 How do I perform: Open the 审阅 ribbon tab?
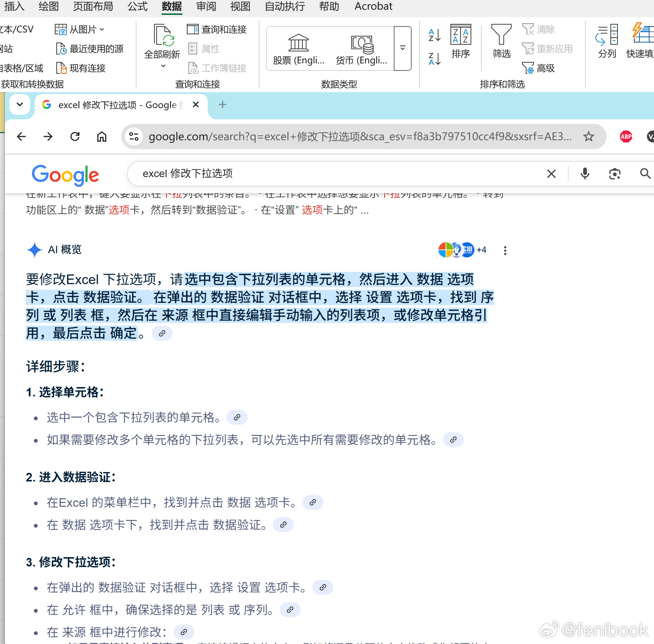click(x=206, y=6)
